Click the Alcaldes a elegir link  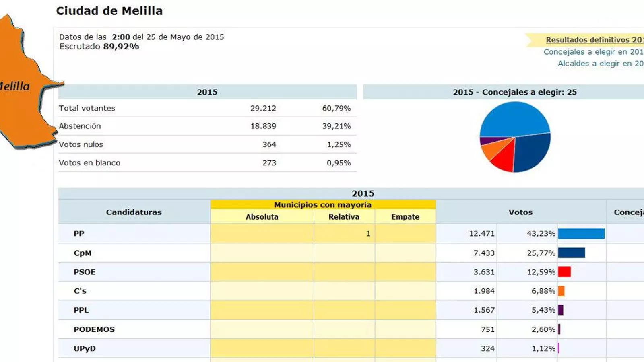pos(600,64)
